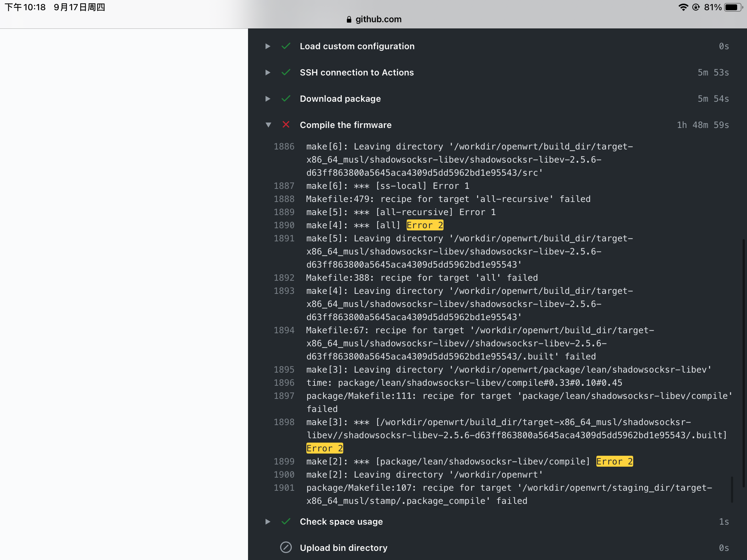Click the green check beside Load custom configuration
Viewport: 747px width, 560px height.
[x=286, y=46]
